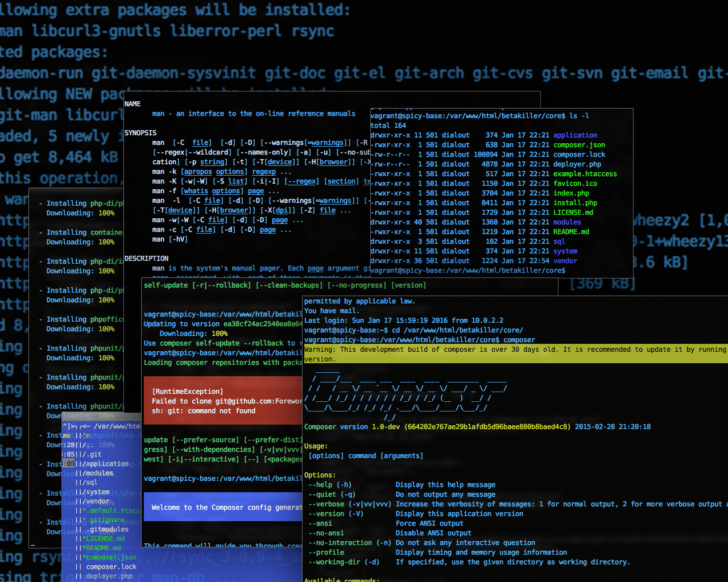
Task: Click 'LICENSE.md' in the ls -l listing
Action: click(573, 213)
